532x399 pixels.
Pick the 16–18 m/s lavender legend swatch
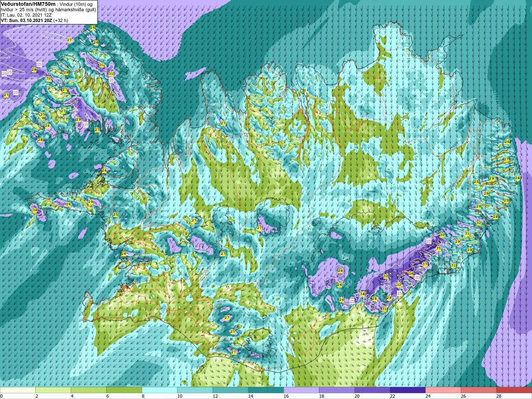(x=301, y=390)
